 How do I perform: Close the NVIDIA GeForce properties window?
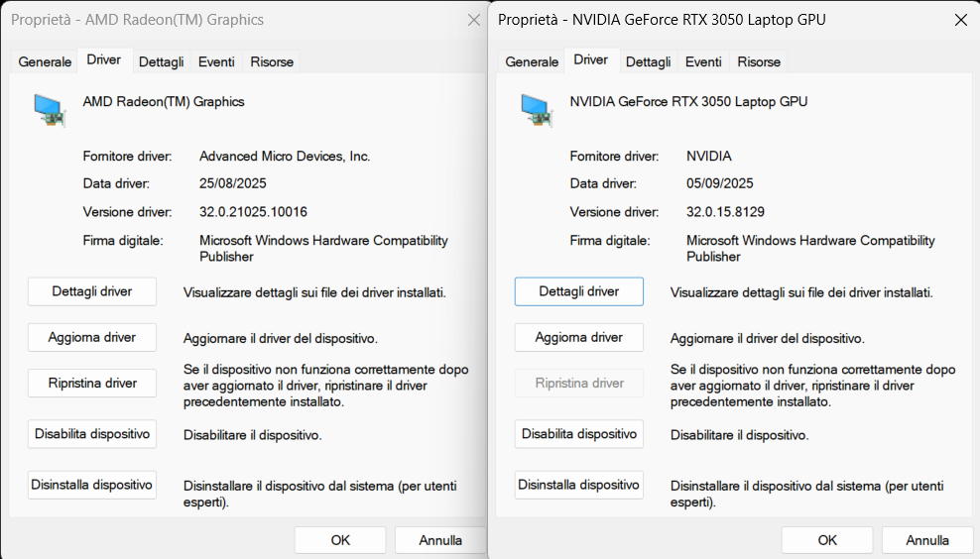[959, 20]
